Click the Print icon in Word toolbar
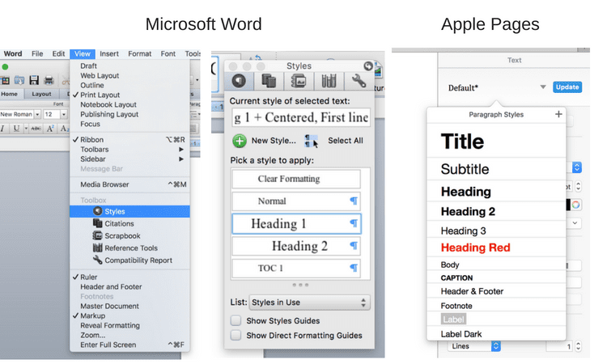The width and height of the screenshot is (607, 364). pyautogui.click(x=49, y=80)
